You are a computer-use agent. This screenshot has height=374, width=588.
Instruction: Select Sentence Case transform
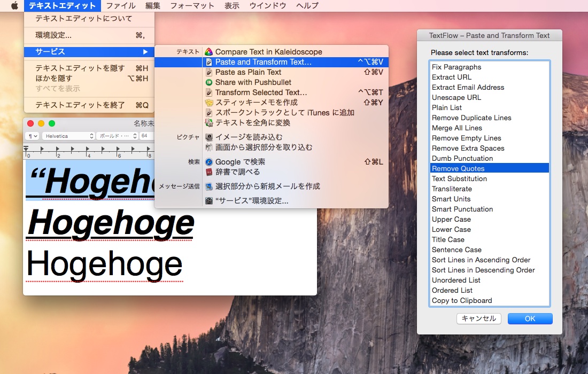pyautogui.click(x=489, y=250)
